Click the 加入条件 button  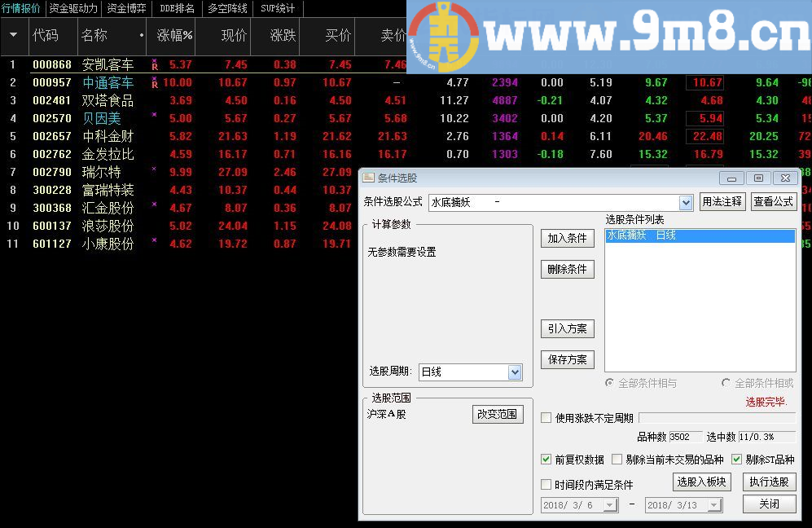(x=567, y=239)
